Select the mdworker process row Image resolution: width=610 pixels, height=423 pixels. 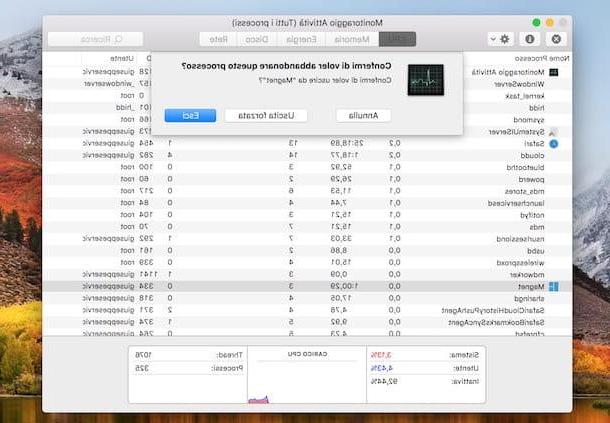click(x=307, y=275)
